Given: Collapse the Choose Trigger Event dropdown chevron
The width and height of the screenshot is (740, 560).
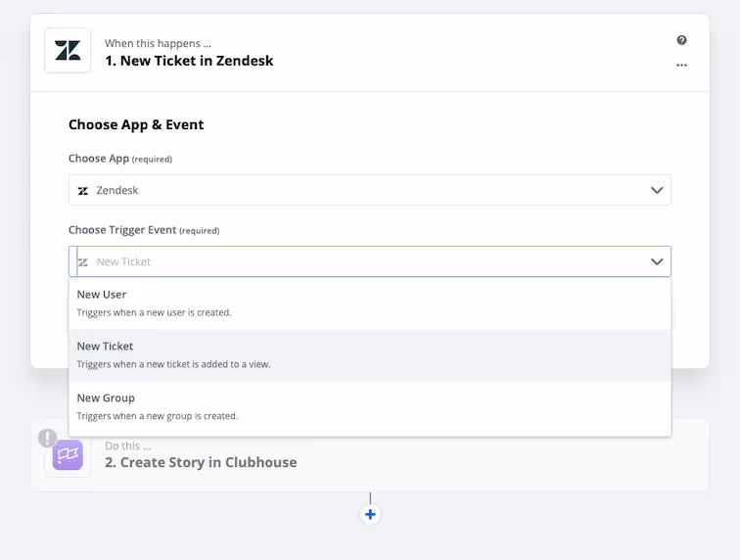Looking at the screenshot, I should click(657, 261).
